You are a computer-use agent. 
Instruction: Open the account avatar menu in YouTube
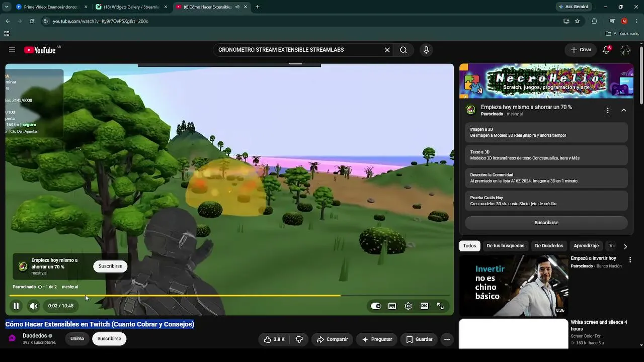tap(626, 50)
